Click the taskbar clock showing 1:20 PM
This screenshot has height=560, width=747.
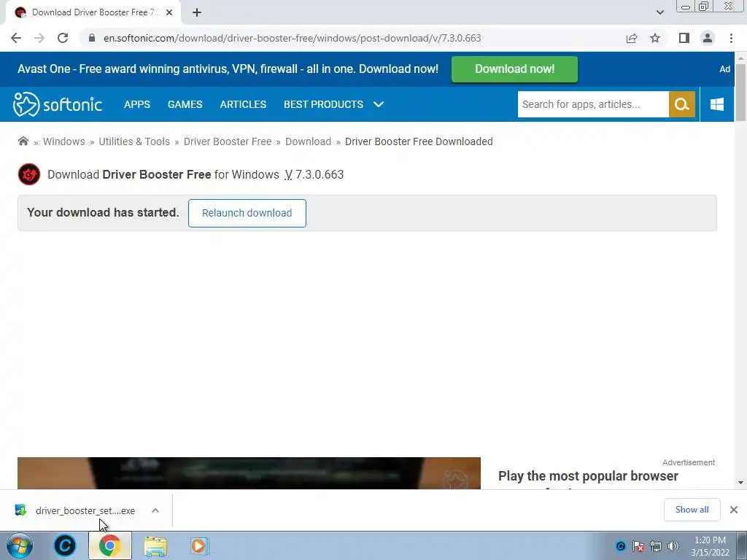tap(710, 546)
